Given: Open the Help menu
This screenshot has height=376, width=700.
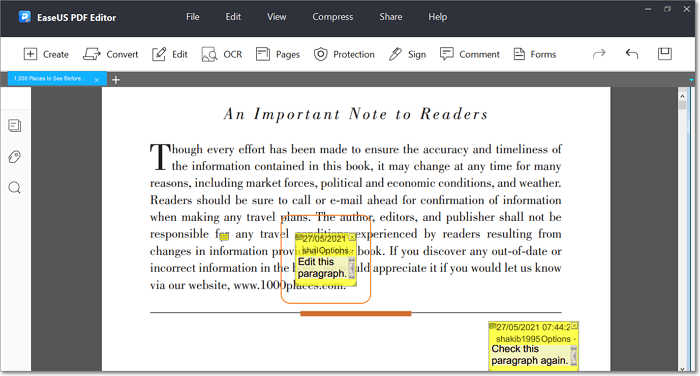Looking at the screenshot, I should point(438,17).
